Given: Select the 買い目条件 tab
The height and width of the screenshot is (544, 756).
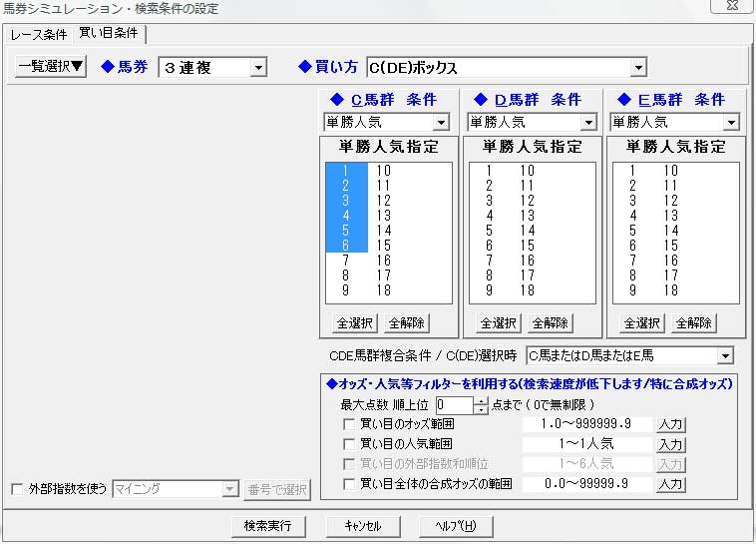Looking at the screenshot, I should click(108, 34).
